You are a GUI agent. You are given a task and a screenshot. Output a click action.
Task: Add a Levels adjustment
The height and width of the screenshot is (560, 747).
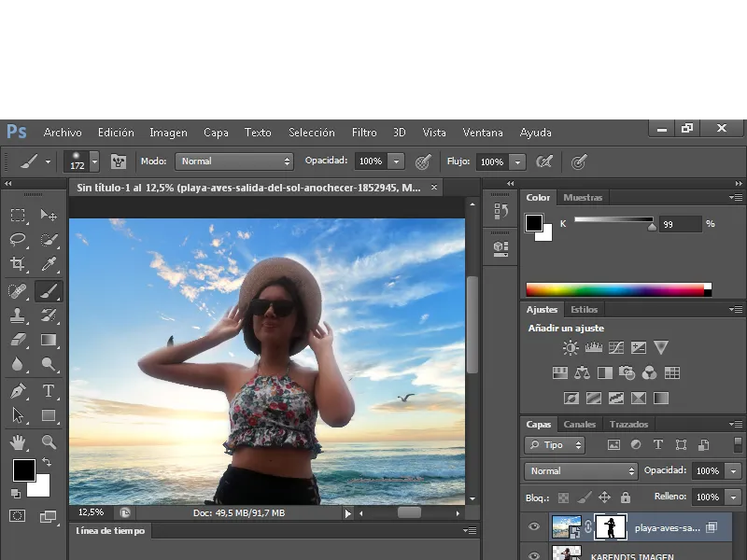(x=593, y=347)
